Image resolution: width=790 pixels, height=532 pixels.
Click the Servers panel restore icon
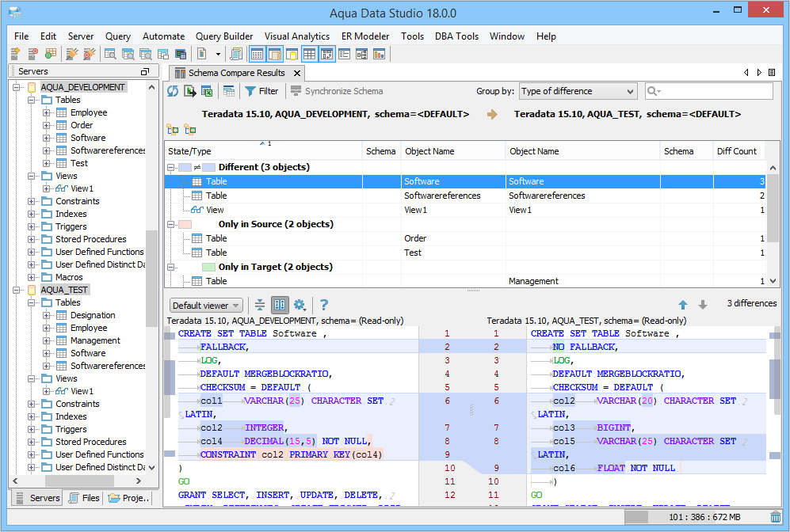point(144,72)
